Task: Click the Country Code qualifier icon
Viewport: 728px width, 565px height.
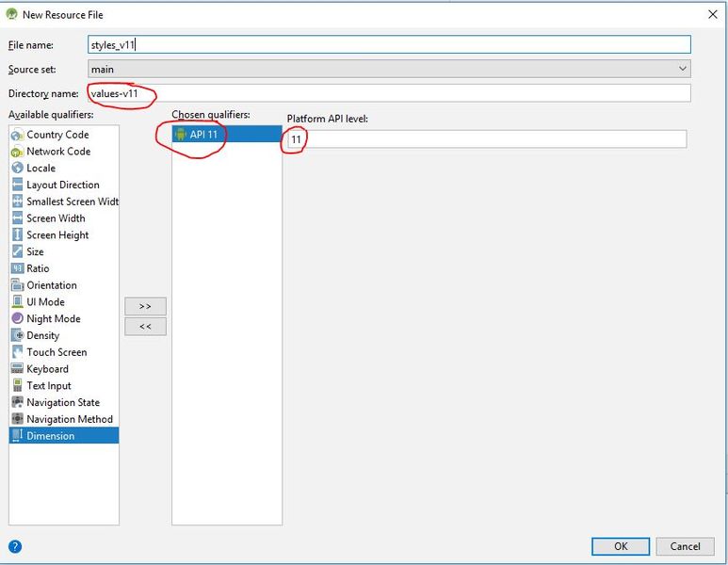Action: [x=17, y=135]
